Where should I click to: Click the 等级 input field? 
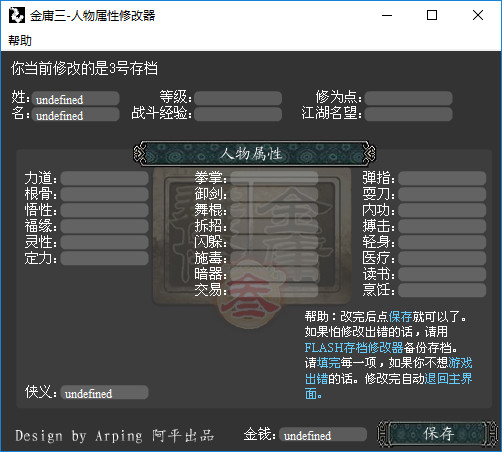tap(238, 99)
